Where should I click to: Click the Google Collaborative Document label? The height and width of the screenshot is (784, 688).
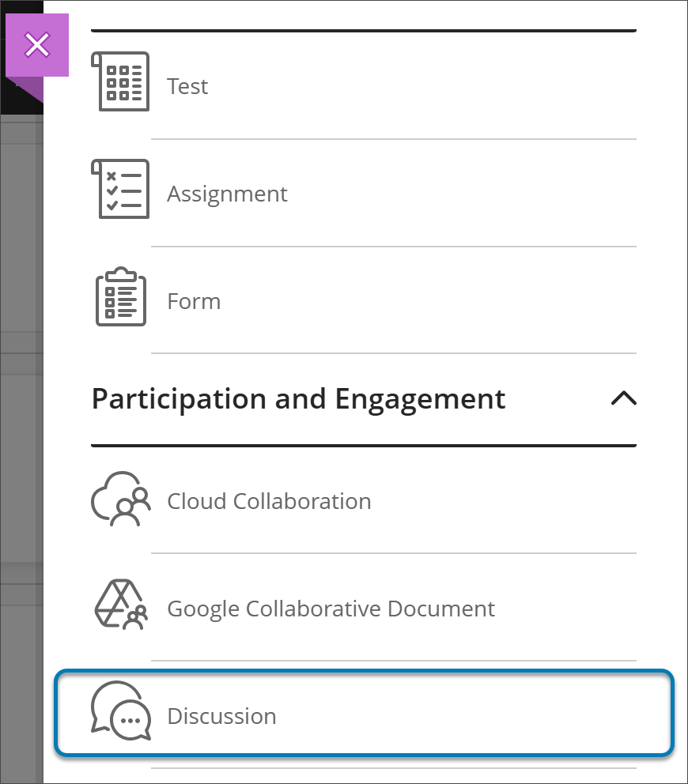(329, 608)
